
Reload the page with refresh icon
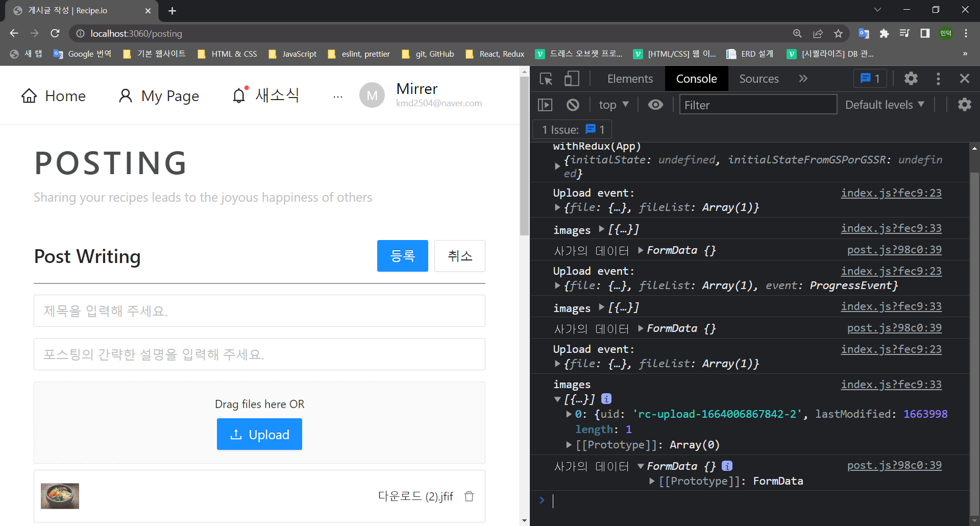point(55,33)
